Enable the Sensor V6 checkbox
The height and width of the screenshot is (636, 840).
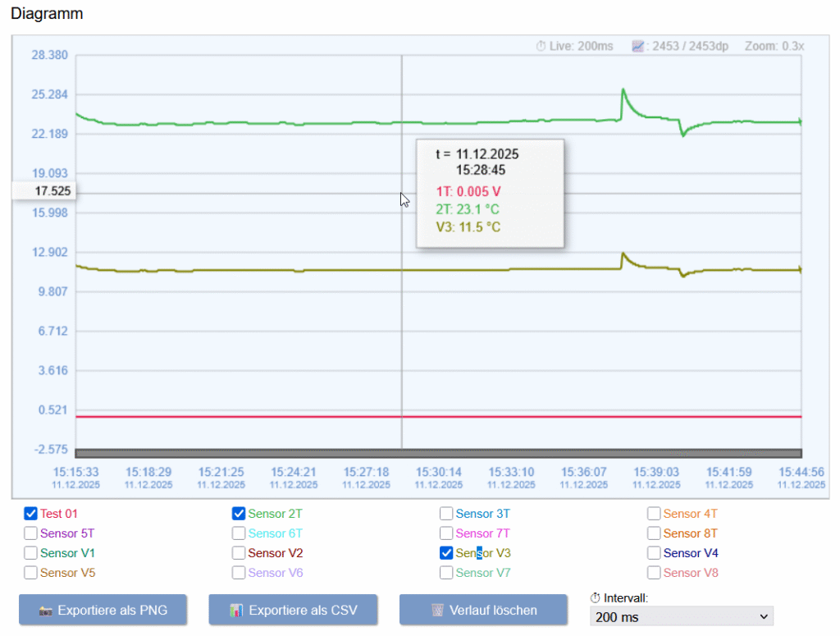coord(239,572)
